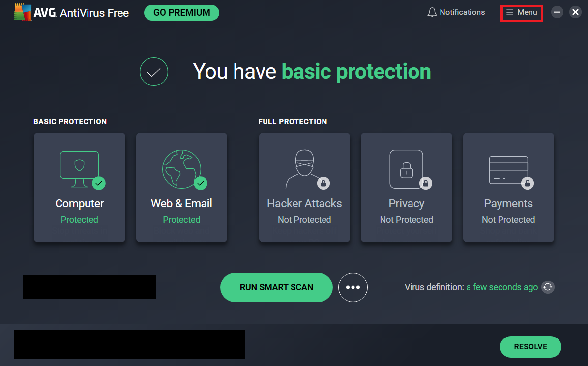Refresh virus definitions with the update icon
588x366 pixels.
pyautogui.click(x=548, y=287)
